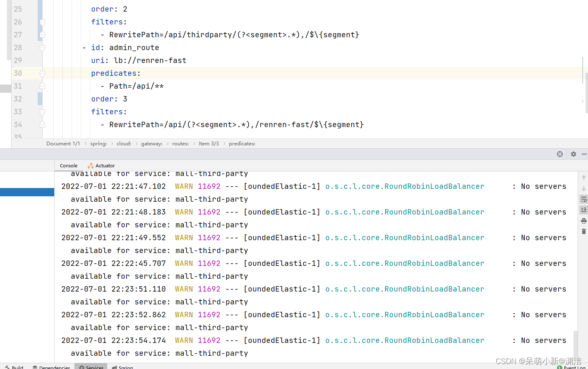Image resolution: width=588 pixels, height=369 pixels.
Task: Click the editor vertical scrollbar thumb
Action: 587,93
